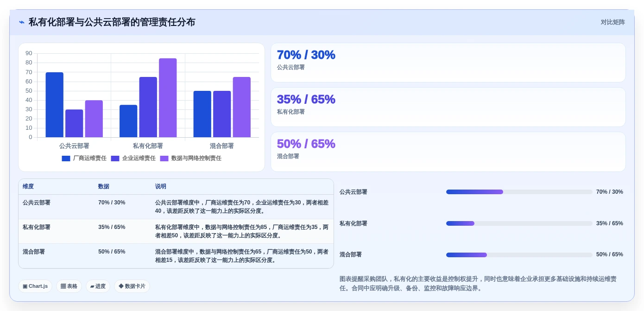
Task: Click the 私有化部署 progress bar
Action: pyautogui.click(x=519, y=223)
